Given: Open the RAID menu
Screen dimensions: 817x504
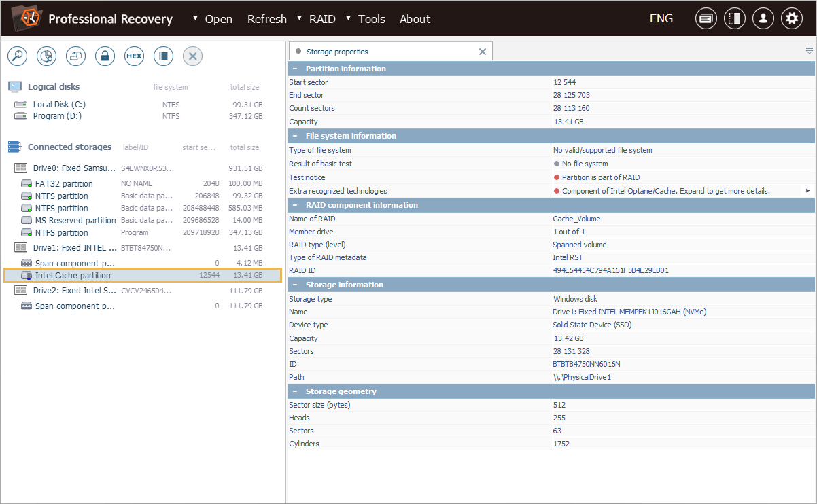Looking at the screenshot, I should [322, 19].
